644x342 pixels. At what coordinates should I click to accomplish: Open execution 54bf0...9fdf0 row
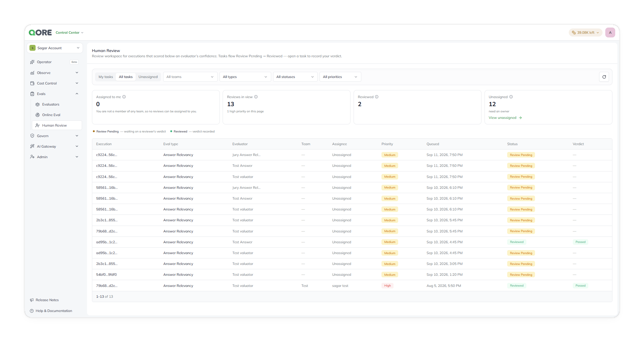click(352, 275)
